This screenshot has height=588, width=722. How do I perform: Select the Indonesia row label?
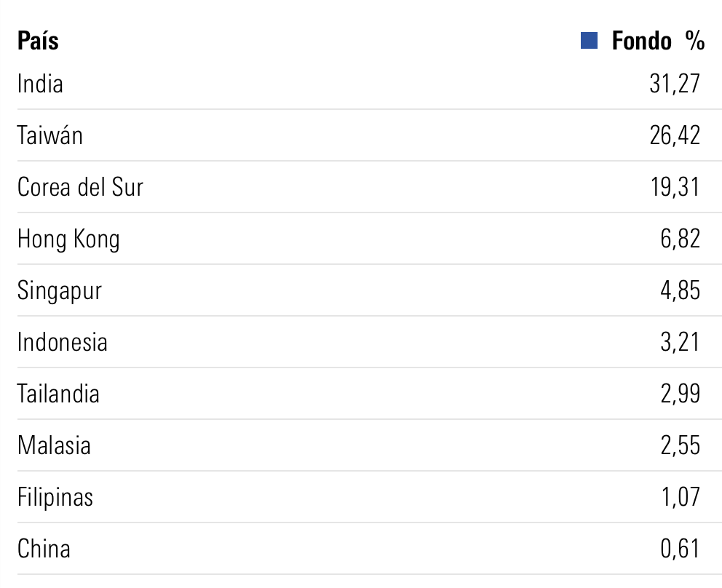[63, 342]
